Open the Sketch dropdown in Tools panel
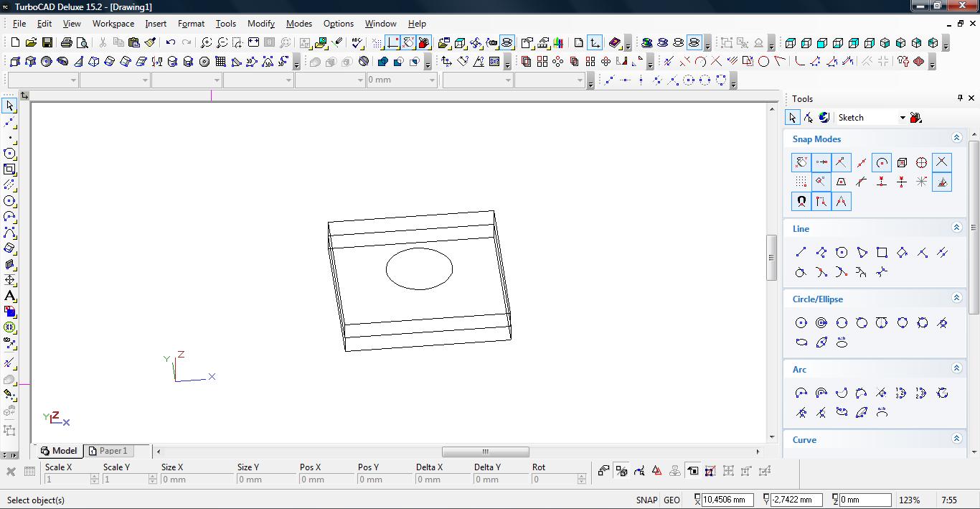 902,118
